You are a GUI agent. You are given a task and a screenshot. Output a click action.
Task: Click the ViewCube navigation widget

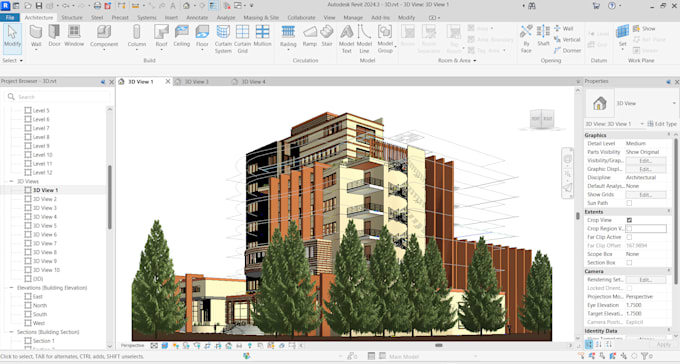(542, 118)
